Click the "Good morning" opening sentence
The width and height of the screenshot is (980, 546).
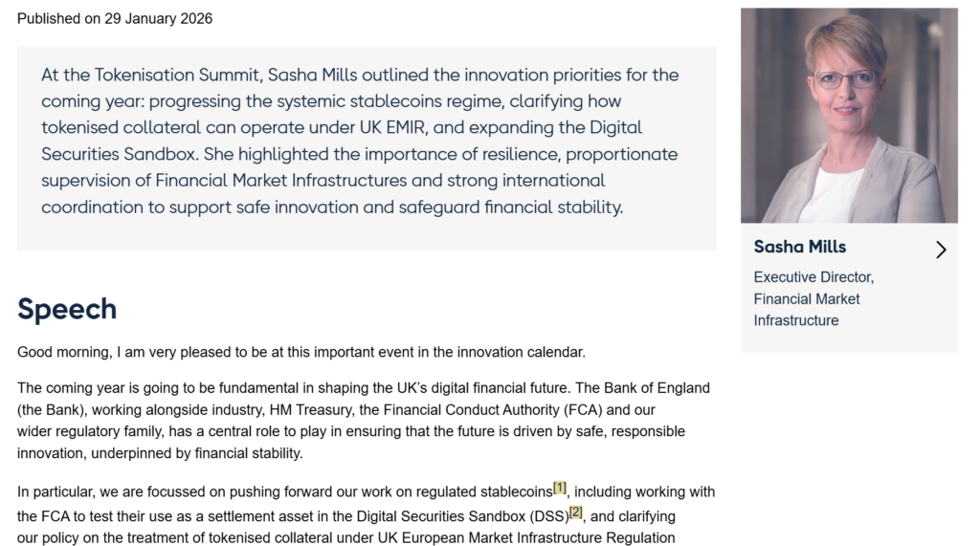(x=301, y=352)
